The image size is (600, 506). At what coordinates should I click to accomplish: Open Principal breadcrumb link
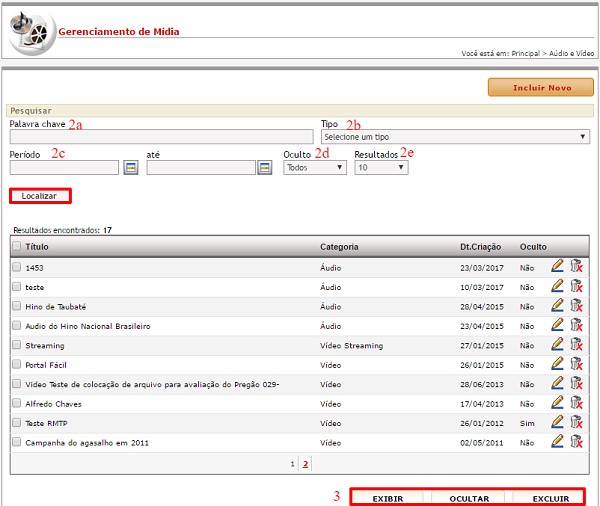[525, 54]
